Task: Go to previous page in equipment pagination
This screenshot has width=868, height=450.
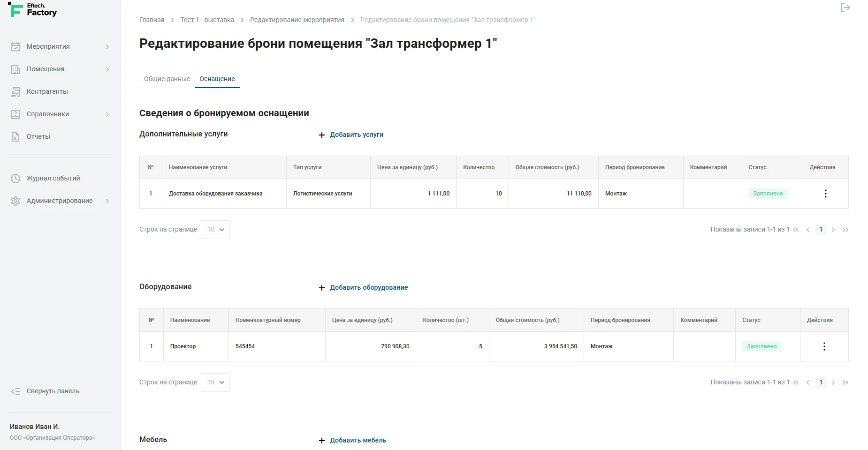Action: [808, 382]
